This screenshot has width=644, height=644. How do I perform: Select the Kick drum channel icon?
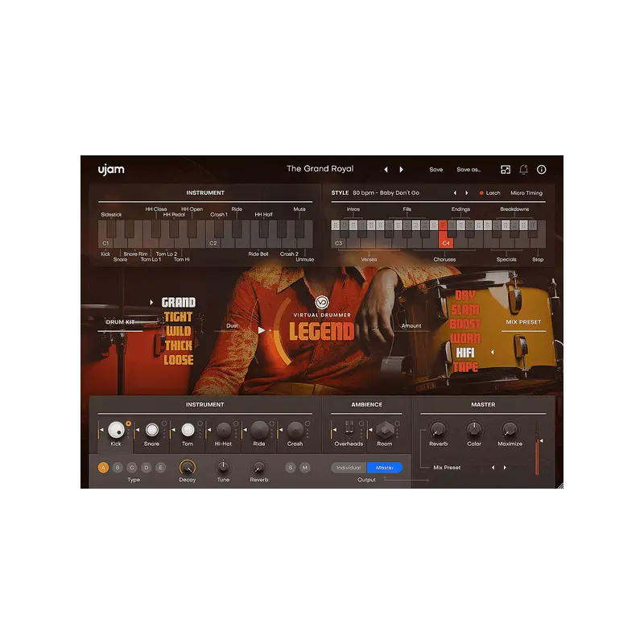tap(116, 430)
